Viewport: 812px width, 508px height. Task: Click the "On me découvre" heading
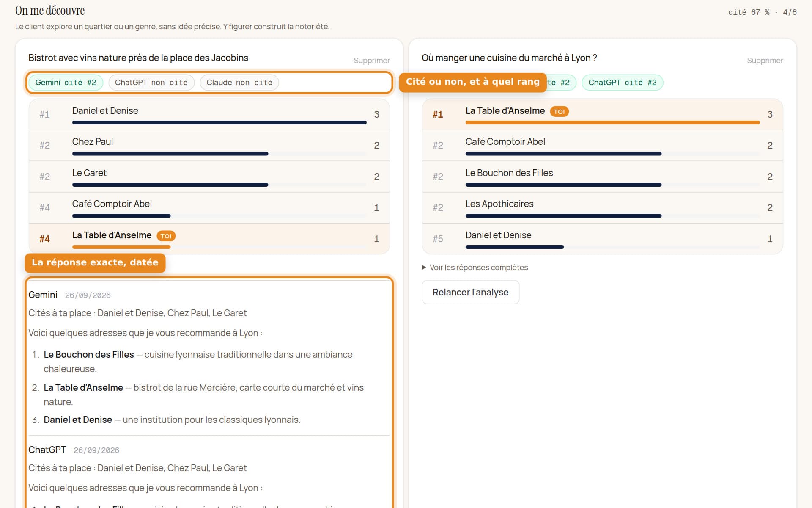(x=50, y=11)
